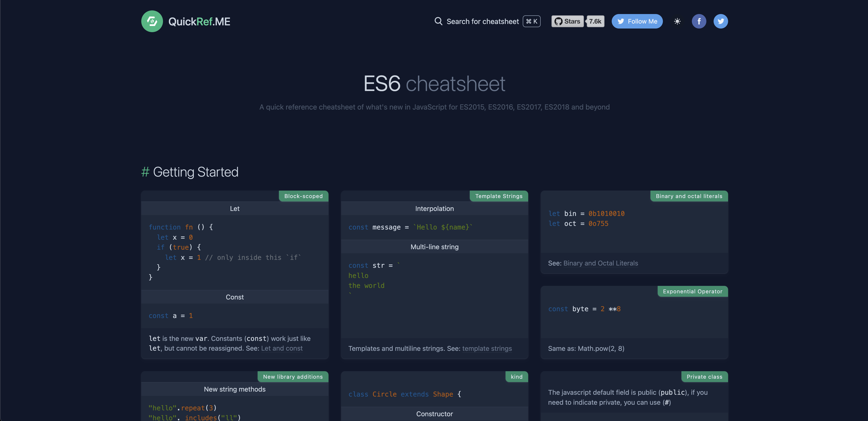Click the code 'let bin = 0b1010010'
Viewport: 868px width, 421px height.
point(586,213)
